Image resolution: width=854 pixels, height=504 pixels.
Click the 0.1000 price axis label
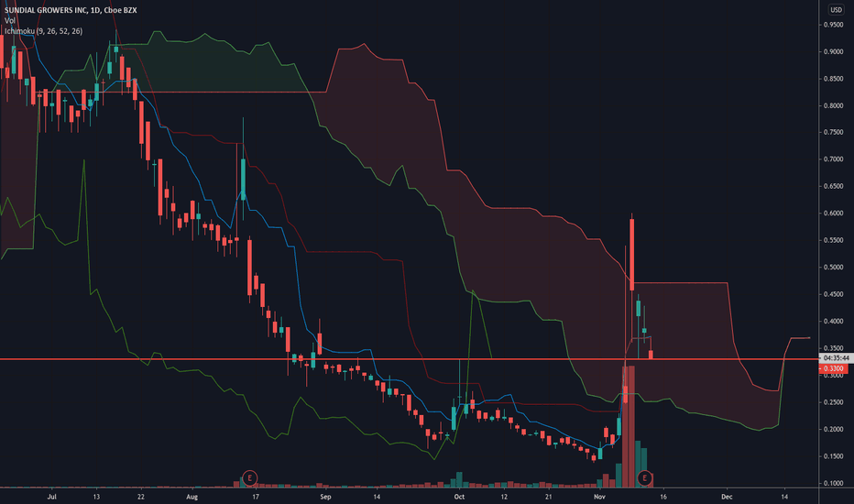(833, 483)
